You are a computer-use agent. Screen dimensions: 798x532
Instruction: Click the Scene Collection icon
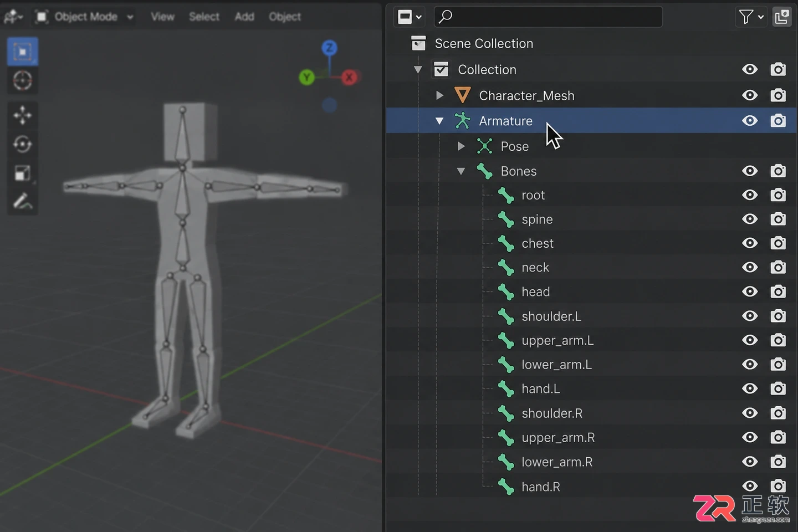pos(418,43)
